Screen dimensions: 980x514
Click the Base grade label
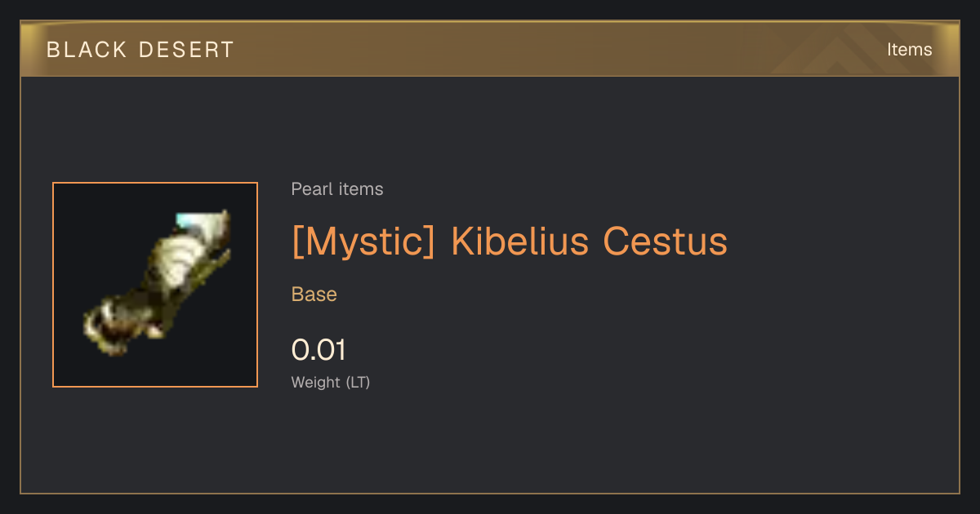tap(314, 295)
